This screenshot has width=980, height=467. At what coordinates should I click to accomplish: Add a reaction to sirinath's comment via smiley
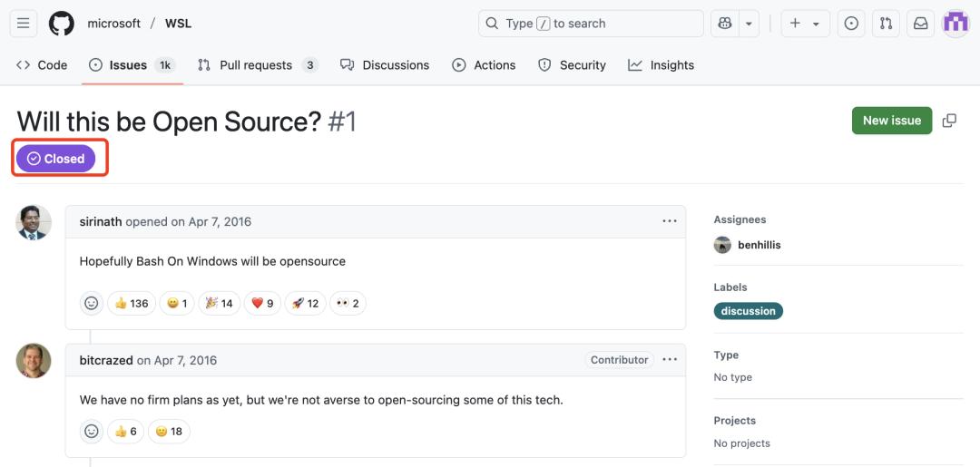(x=92, y=304)
